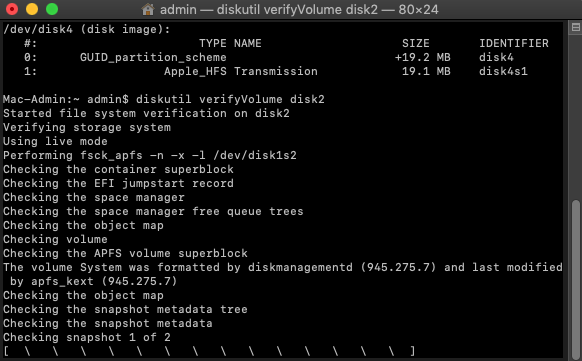Click the 'Using live mode' line
The image size is (582, 361).
[55, 141]
